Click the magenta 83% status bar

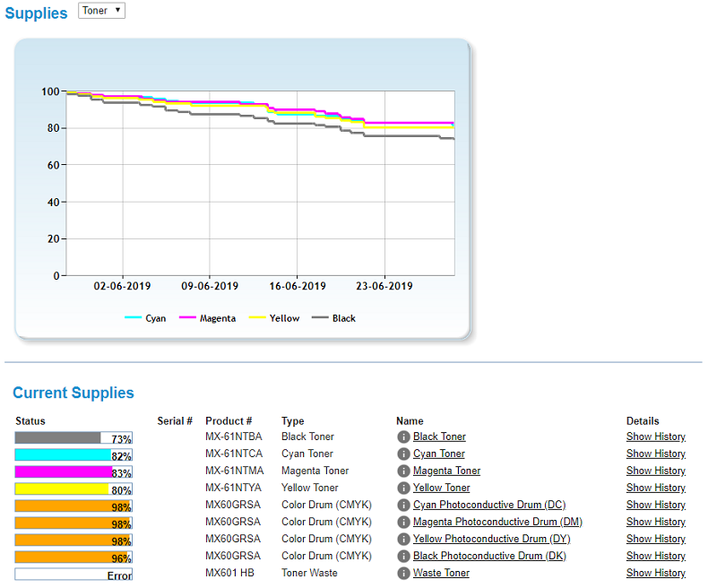coord(73,471)
